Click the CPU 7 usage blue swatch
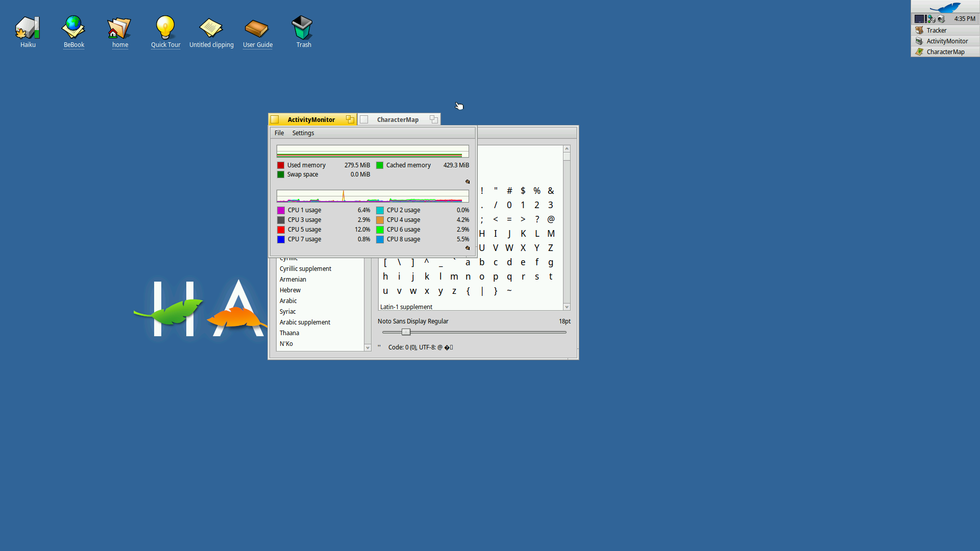Image resolution: width=980 pixels, height=551 pixels. point(281,239)
